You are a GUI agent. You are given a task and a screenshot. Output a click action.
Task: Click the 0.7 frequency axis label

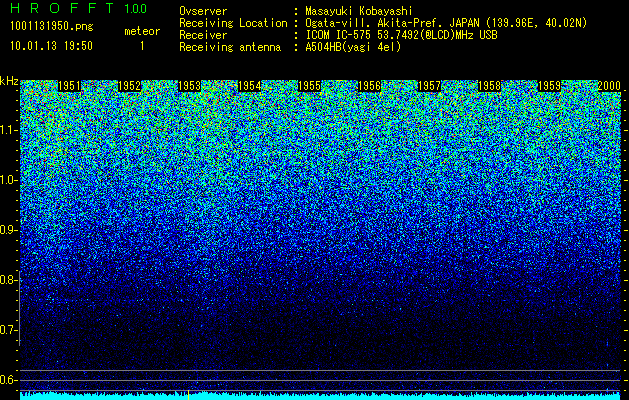tap(9, 330)
